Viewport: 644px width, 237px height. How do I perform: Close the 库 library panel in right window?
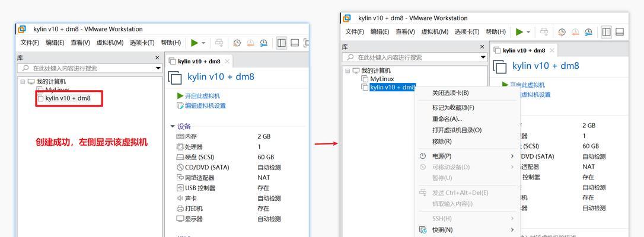[x=482, y=47]
